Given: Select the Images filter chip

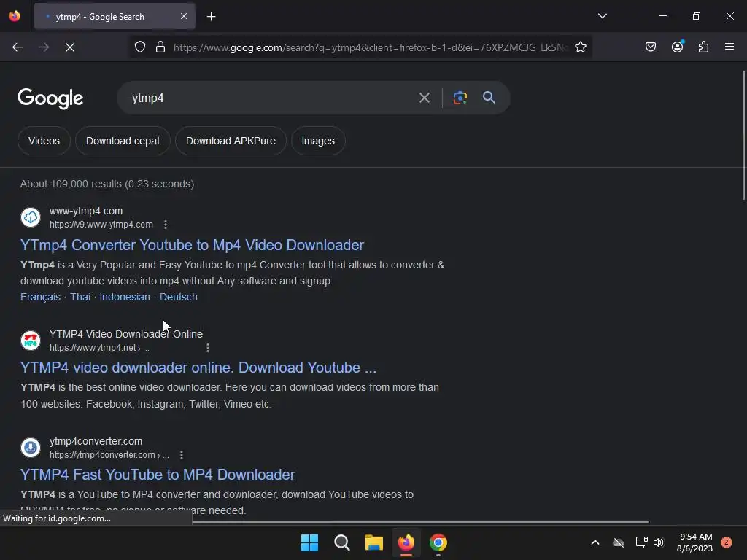Looking at the screenshot, I should [x=318, y=141].
